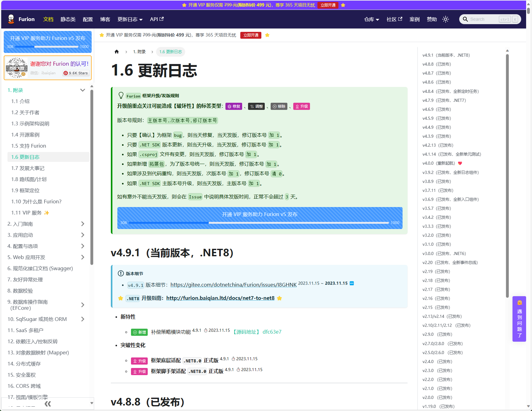Click the info icon beside 版本细节
Screen dimensions: 532x411
coord(121,273)
